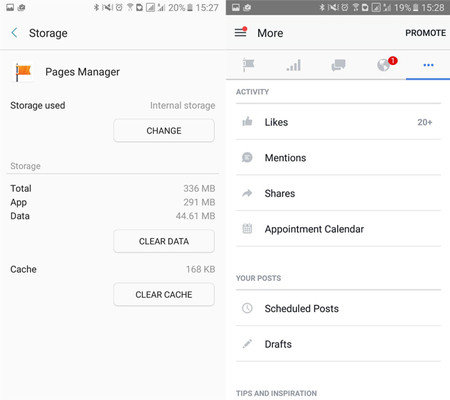Open the Mentions activity row
The image size is (450, 400).
338,157
